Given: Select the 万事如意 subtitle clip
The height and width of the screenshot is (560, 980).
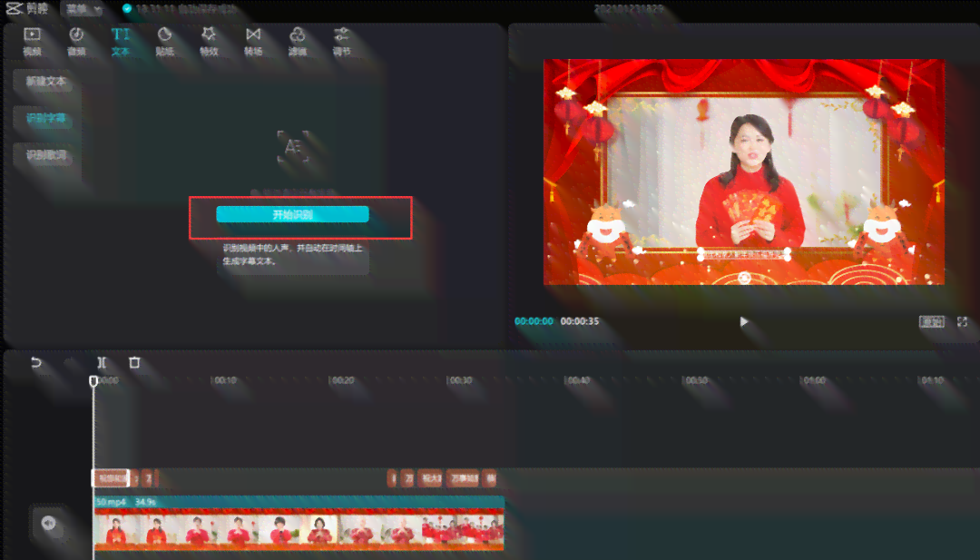Looking at the screenshot, I should click(465, 478).
